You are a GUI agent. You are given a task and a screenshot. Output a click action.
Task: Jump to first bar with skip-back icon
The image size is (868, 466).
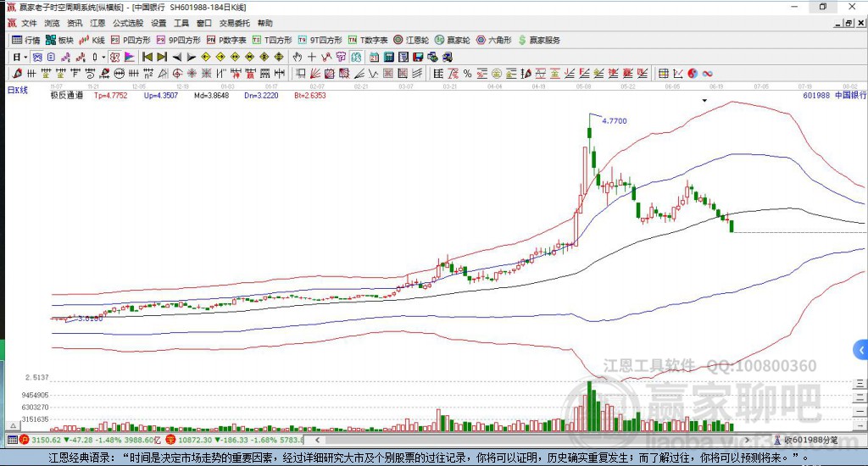pyautogui.click(x=147, y=57)
